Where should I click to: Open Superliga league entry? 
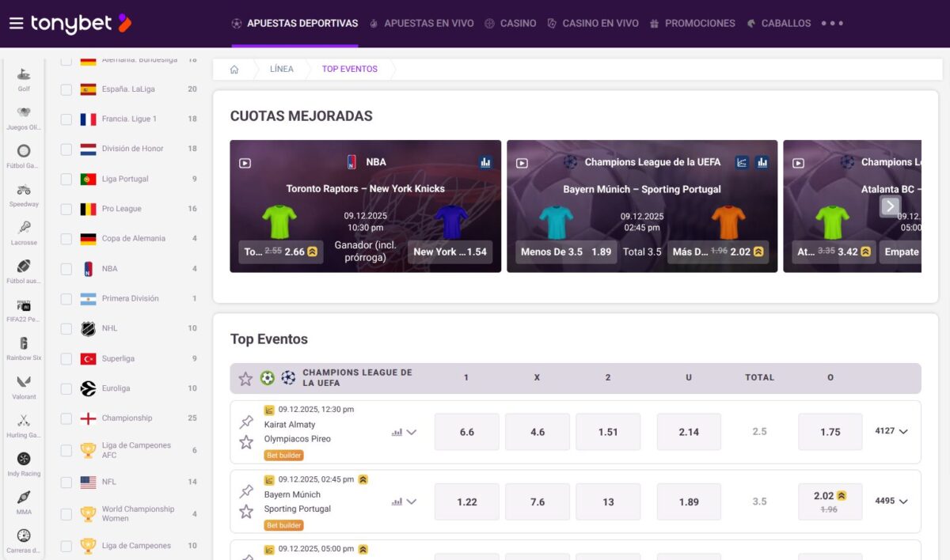click(118, 359)
